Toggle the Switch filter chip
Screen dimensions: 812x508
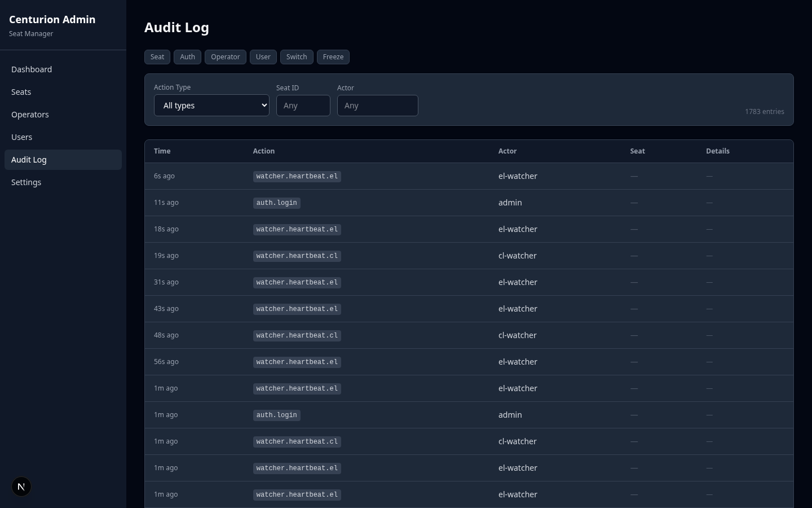pyautogui.click(x=297, y=56)
